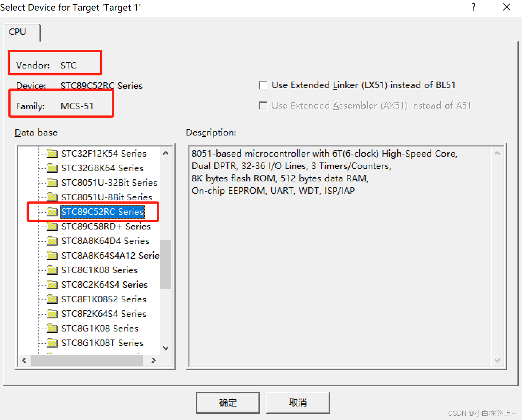Click folder icon of STC8C2K64S4 Series

pyautogui.click(x=52, y=284)
